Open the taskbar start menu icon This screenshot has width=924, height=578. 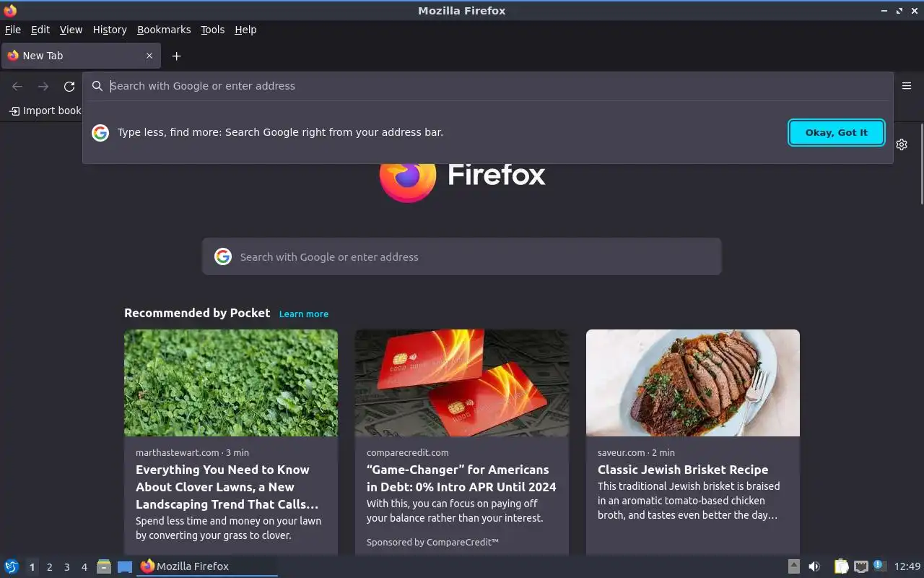pyautogui.click(x=12, y=566)
